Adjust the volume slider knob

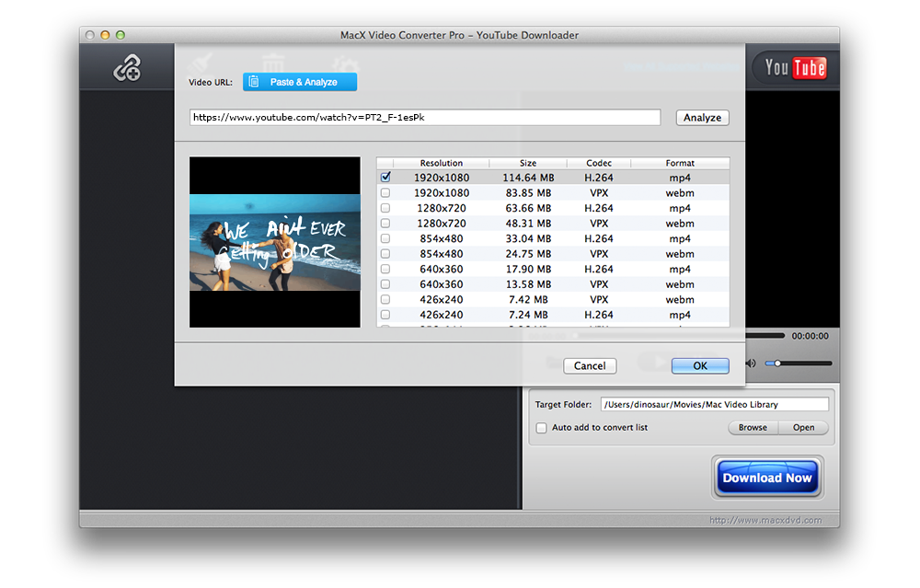(x=777, y=363)
